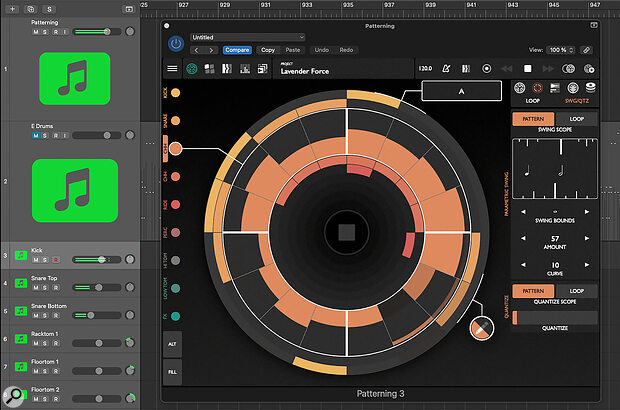Mute the Kick track
The image size is (620, 410).
35,259
